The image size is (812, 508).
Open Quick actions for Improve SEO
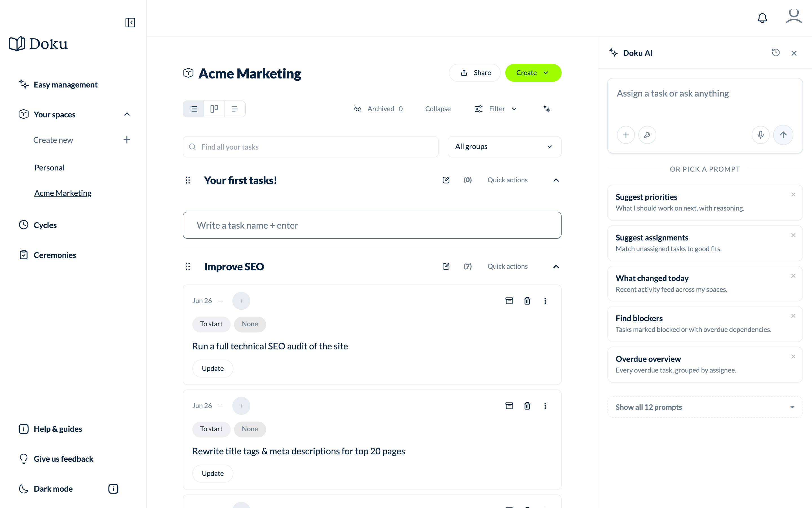pyautogui.click(x=507, y=266)
